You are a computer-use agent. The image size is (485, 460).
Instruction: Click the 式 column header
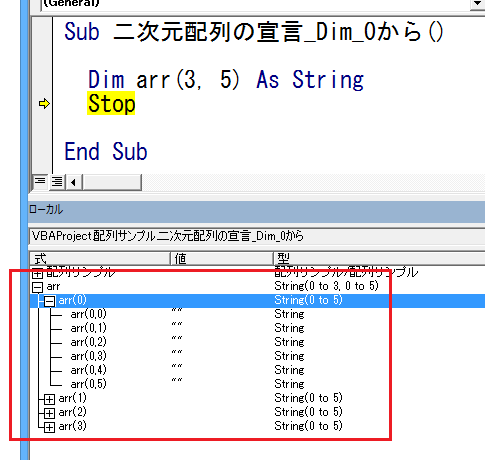pyautogui.click(x=100, y=258)
